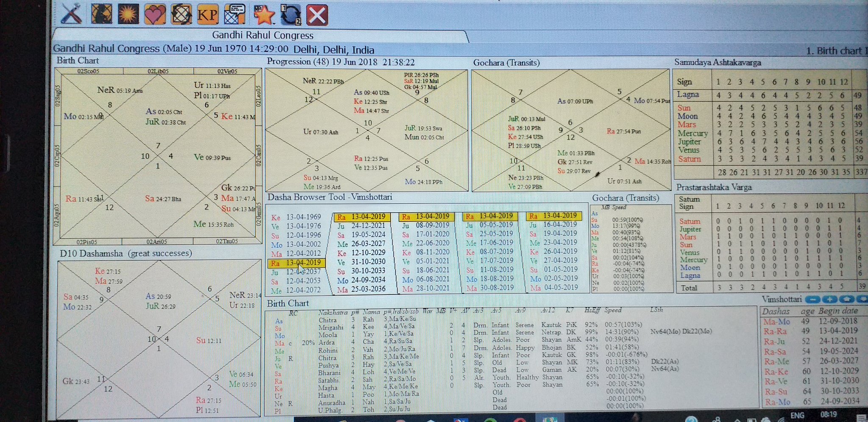The height and width of the screenshot is (422, 868).
Task: Open the two hearts compatibility icon
Action: [x=155, y=14]
